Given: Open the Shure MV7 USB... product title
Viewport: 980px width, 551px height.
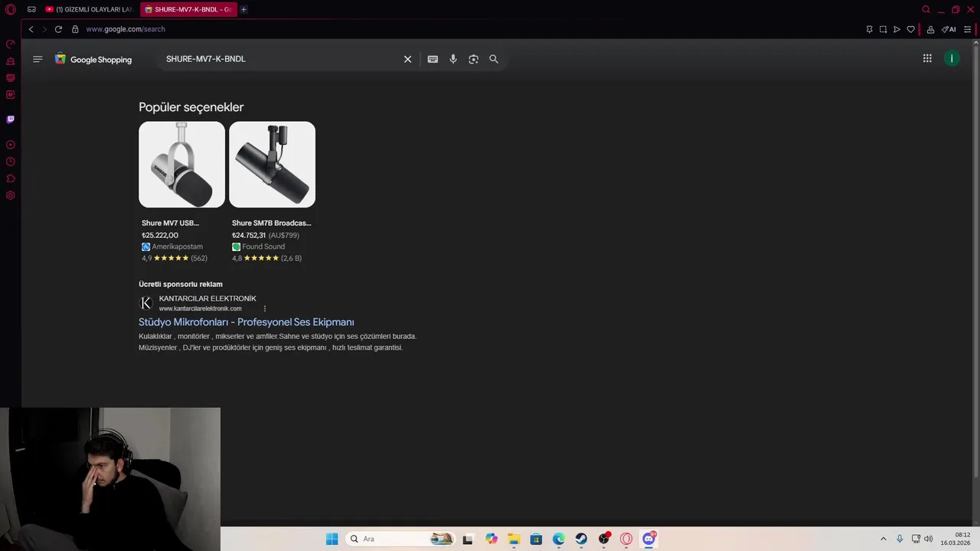Looking at the screenshot, I should click(170, 223).
